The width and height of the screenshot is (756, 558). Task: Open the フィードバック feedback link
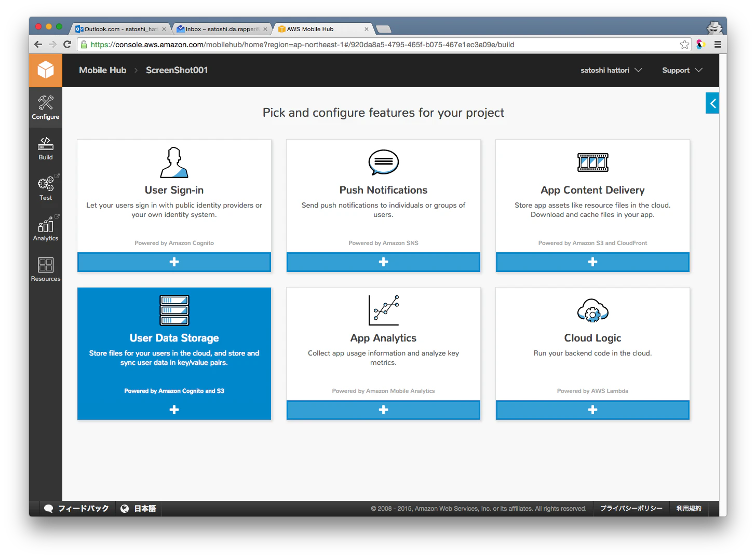click(77, 509)
